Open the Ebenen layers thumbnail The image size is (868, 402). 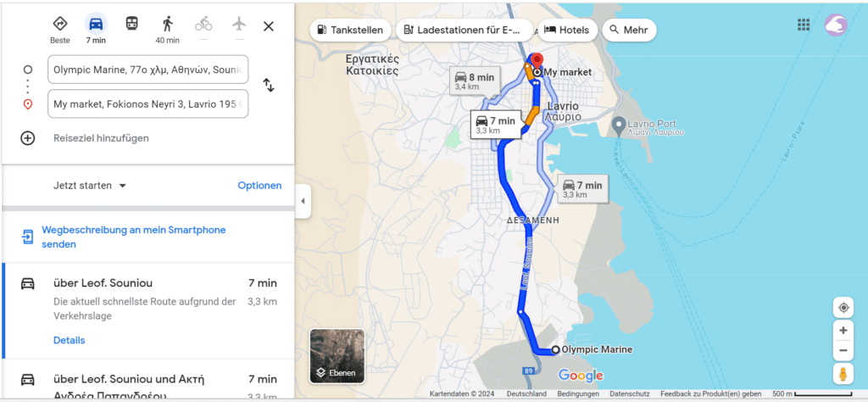337,356
